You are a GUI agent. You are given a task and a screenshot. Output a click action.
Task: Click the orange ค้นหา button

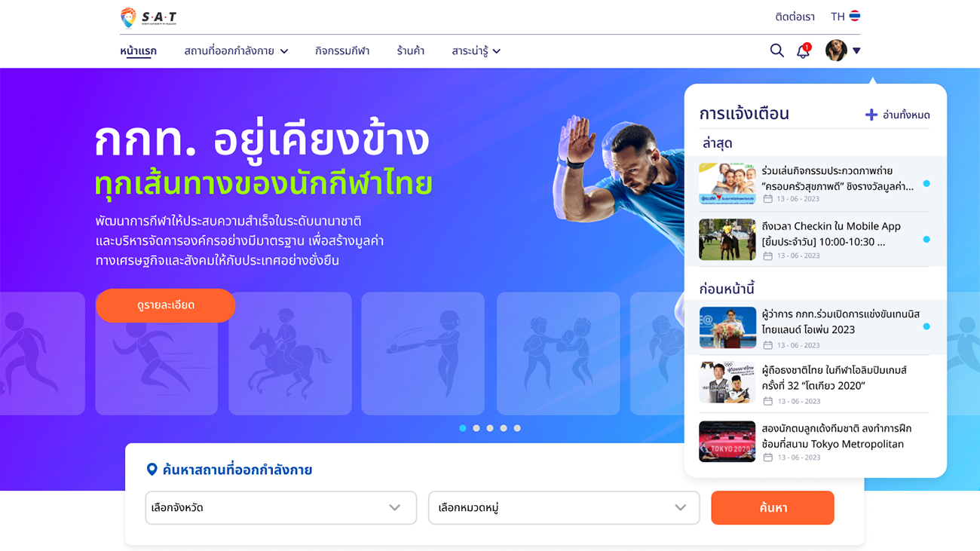coord(773,508)
